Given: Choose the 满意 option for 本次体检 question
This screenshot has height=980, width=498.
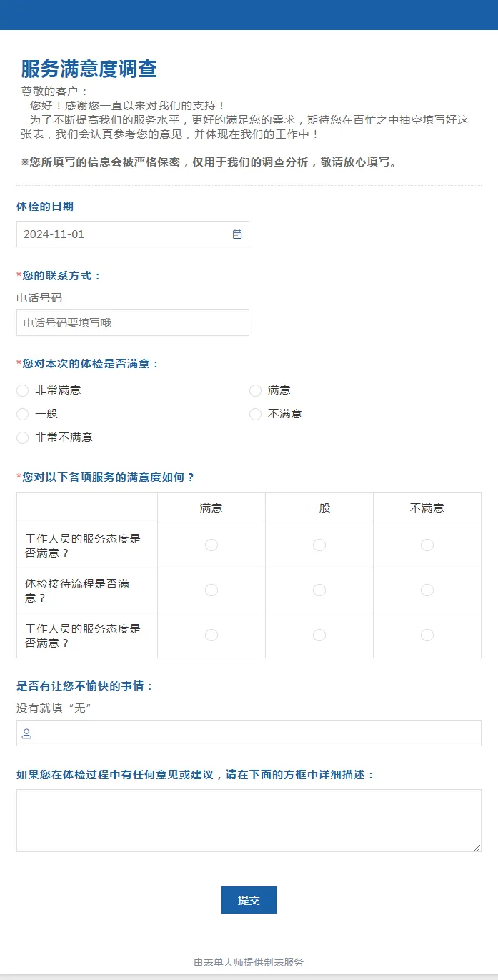Looking at the screenshot, I should pyautogui.click(x=255, y=390).
